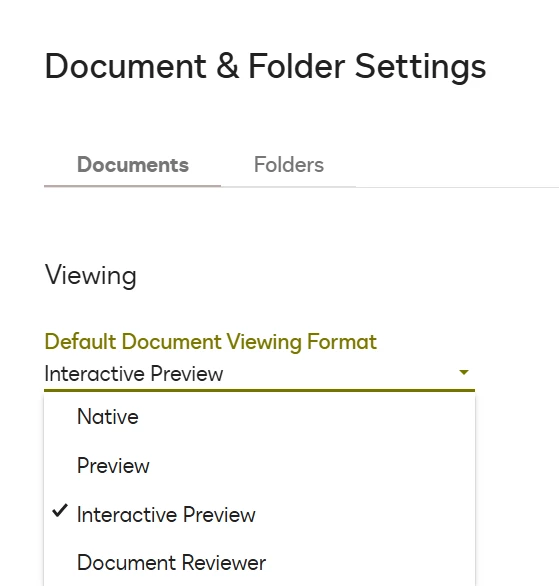Click the ampersand in the page title

click(227, 66)
